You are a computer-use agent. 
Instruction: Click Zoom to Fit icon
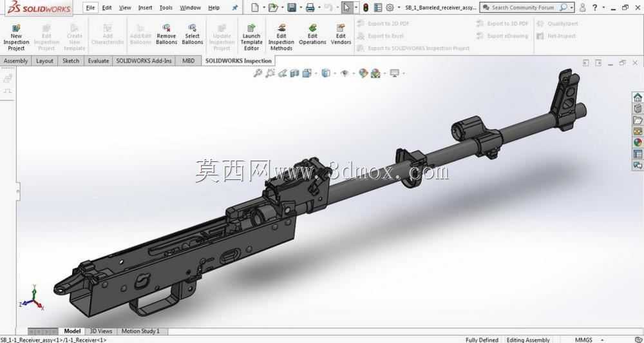(x=258, y=73)
